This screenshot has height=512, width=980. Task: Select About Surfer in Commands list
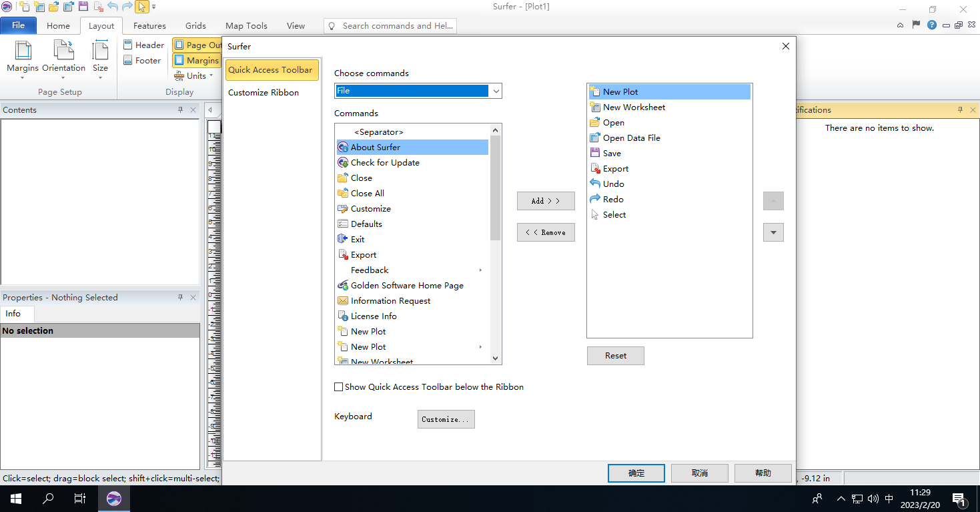(412, 147)
